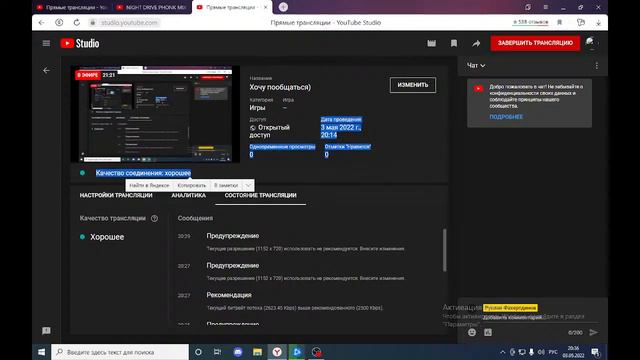
Task: Show hidden system tray icons
Action: click(502, 352)
